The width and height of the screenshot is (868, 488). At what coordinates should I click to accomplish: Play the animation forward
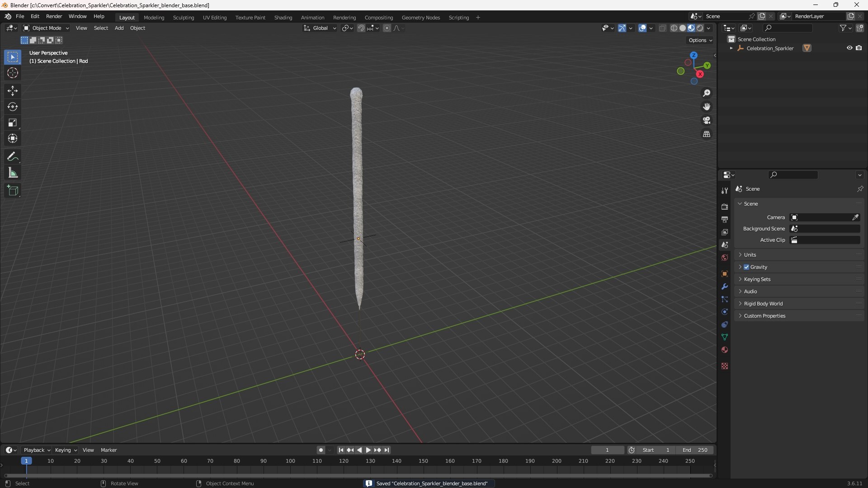368,450
